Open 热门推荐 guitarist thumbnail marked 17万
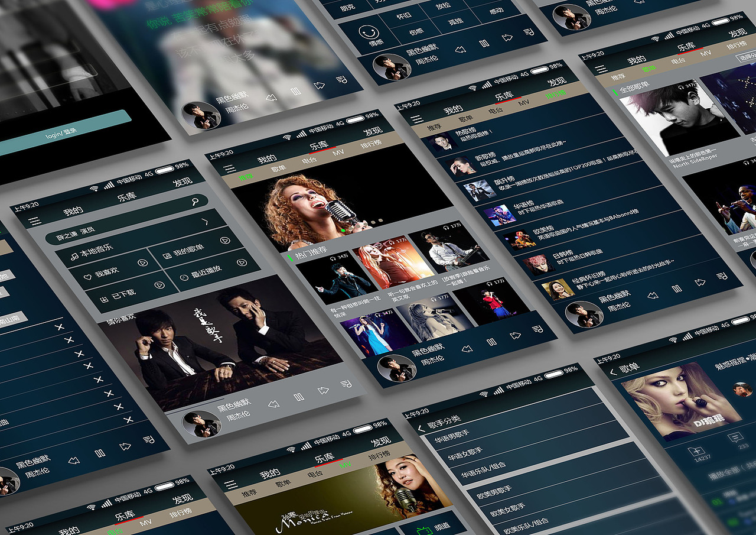The width and height of the screenshot is (756, 535). pyautogui.click(x=449, y=246)
